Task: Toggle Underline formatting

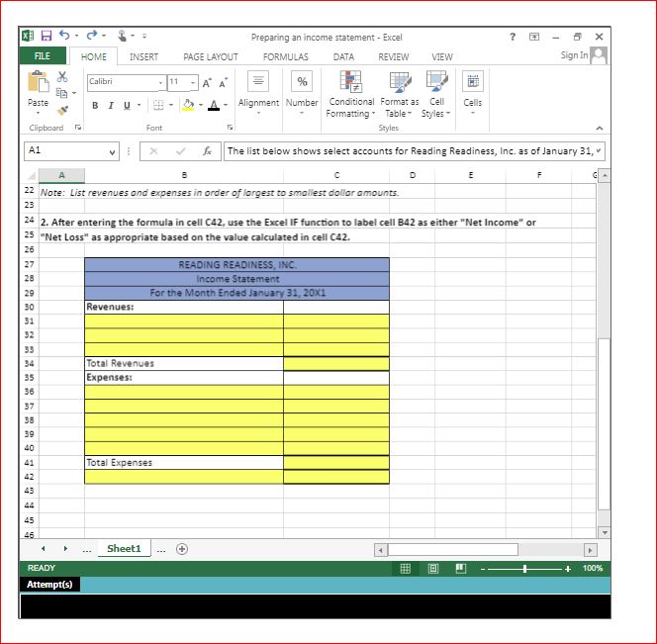Action: tap(127, 105)
